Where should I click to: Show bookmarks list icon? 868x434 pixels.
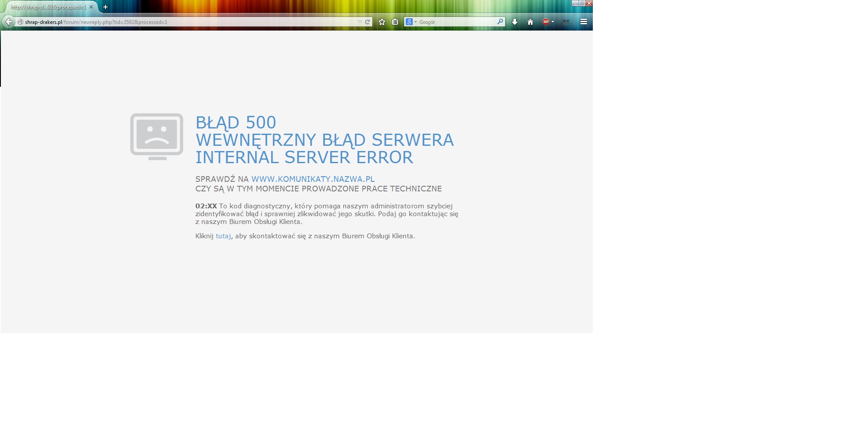(x=395, y=22)
